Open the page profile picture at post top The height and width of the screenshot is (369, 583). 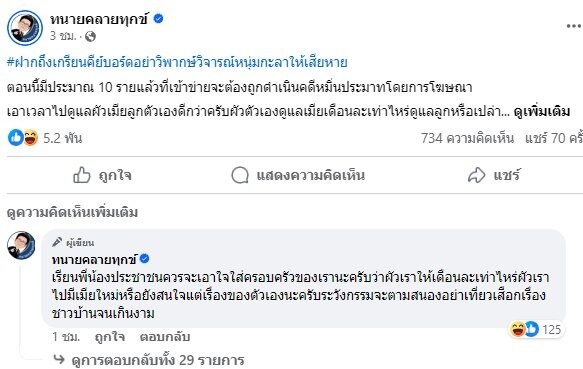tap(25, 28)
